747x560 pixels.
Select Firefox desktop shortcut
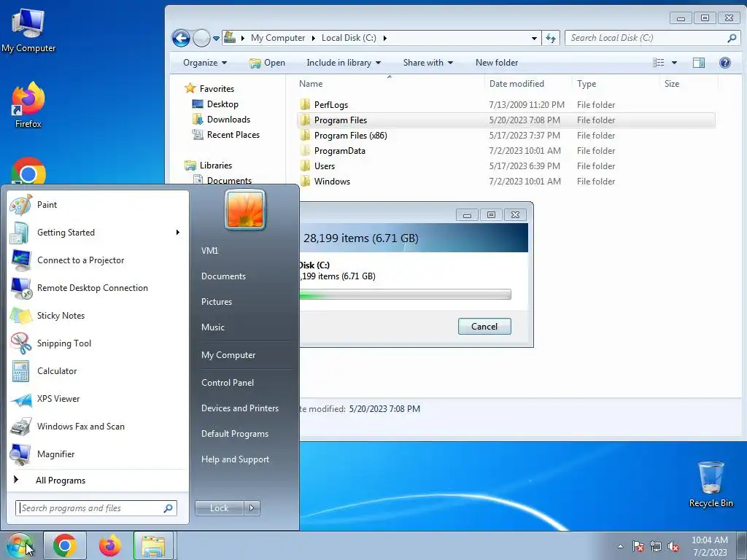tap(28, 105)
